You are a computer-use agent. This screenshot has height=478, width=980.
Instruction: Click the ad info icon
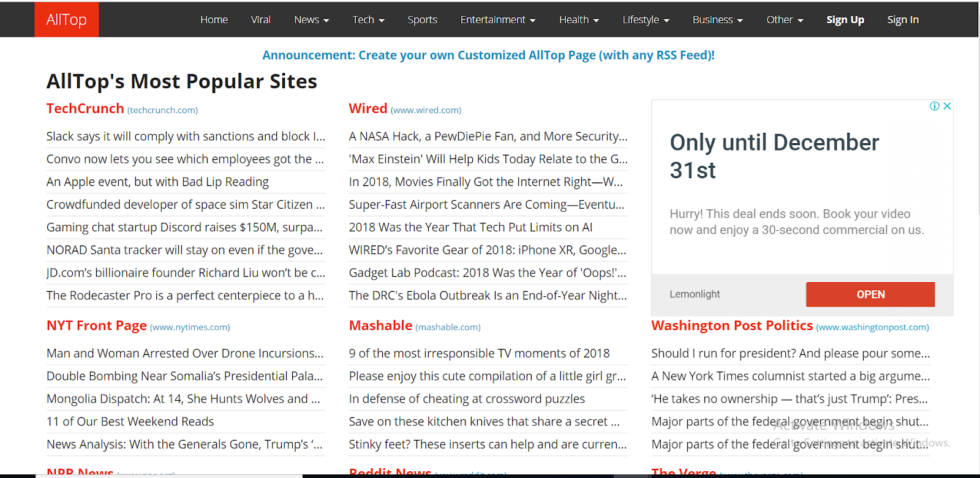tap(935, 106)
